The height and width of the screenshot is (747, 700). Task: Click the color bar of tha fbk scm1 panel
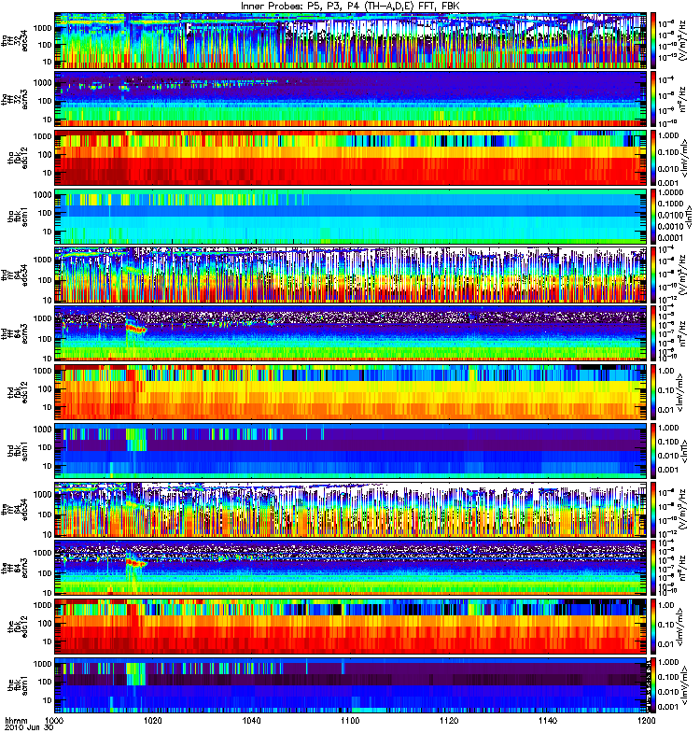click(652, 217)
